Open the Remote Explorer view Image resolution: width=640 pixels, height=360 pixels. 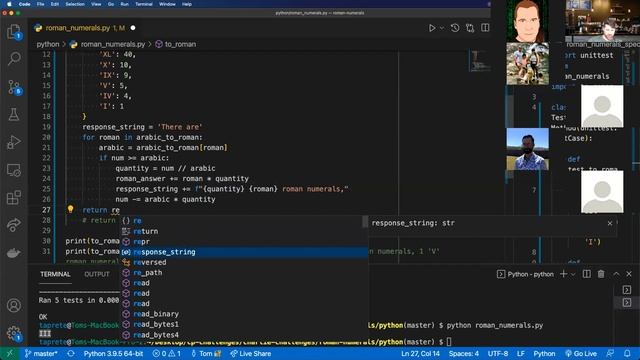[14, 170]
